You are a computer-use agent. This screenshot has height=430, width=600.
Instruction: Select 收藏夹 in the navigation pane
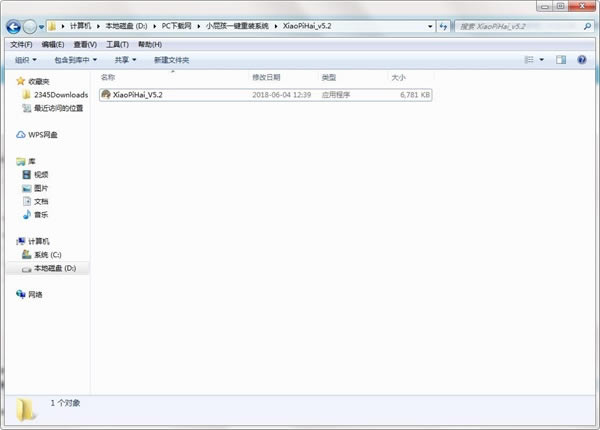point(39,81)
